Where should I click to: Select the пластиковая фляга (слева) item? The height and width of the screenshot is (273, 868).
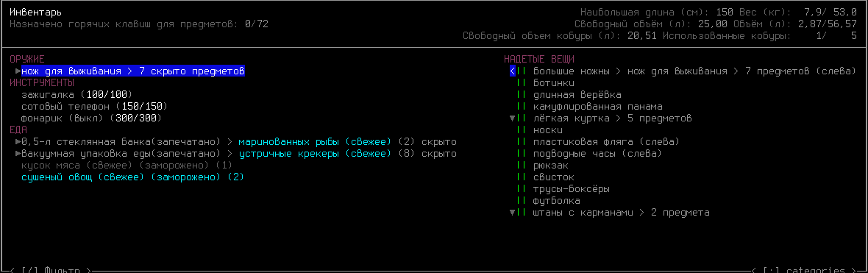606,142
